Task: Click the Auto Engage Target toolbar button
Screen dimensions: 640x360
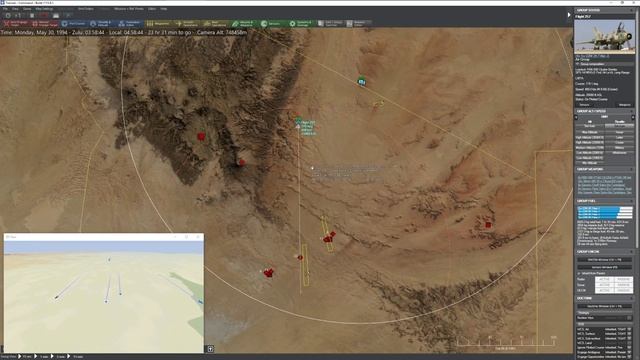Action: point(16,24)
